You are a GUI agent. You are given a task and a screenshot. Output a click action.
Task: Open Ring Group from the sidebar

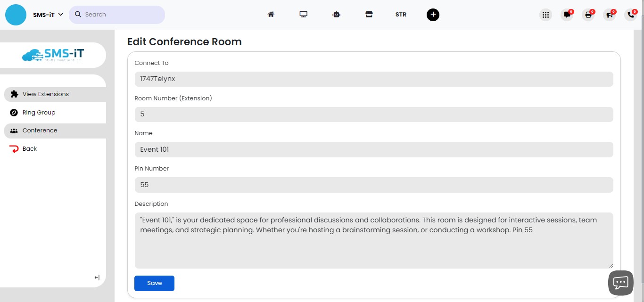click(x=39, y=112)
